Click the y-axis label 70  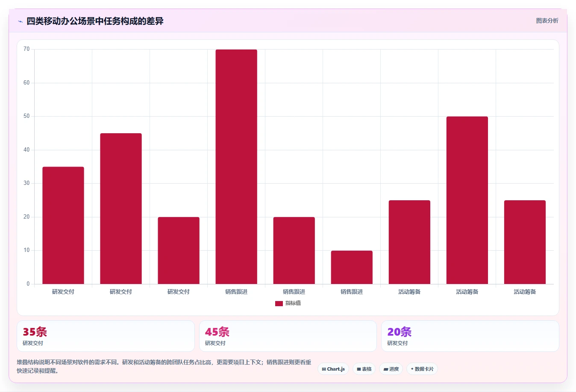[26, 49]
